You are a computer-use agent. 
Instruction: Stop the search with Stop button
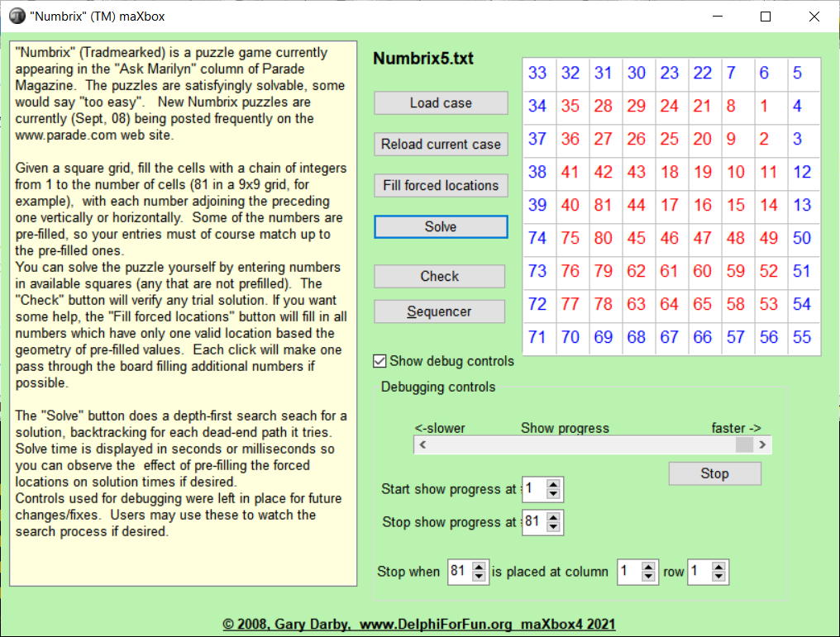click(x=714, y=473)
